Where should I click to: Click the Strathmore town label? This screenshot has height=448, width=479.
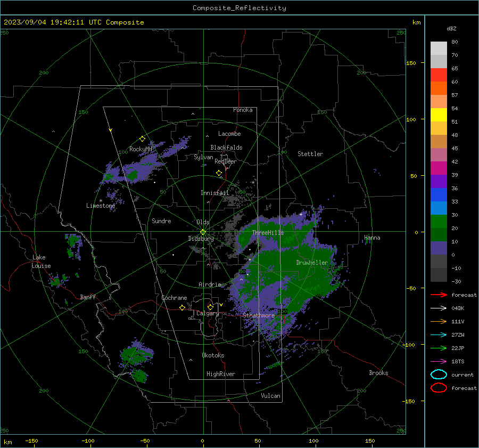259,315
